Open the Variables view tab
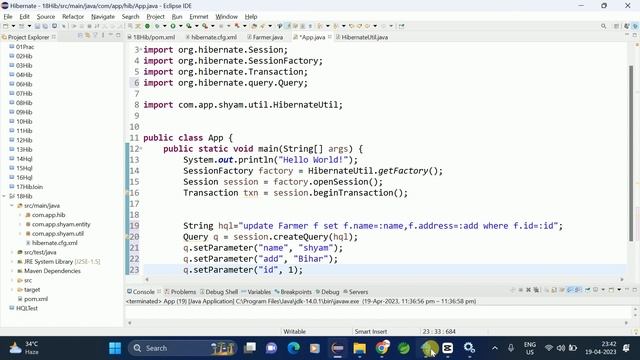The height and width of the screenshot is (360, 640). (256, 292)
